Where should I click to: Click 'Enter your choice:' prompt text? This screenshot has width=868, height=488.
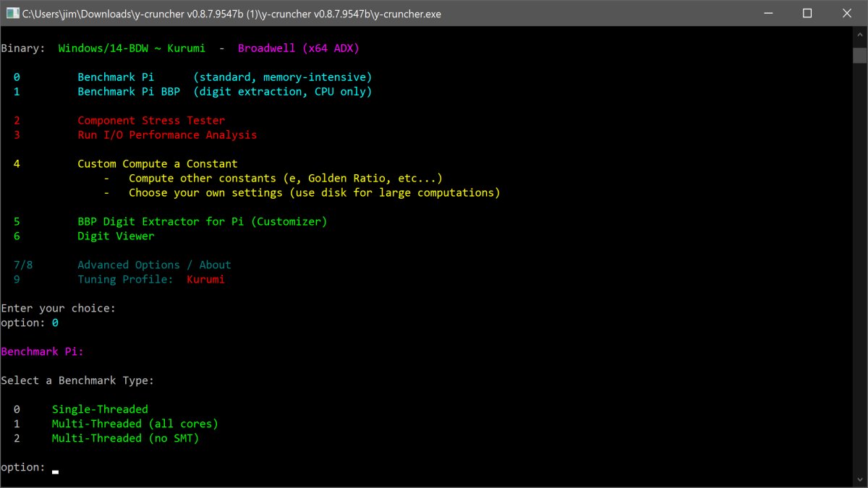click(58, 309)
